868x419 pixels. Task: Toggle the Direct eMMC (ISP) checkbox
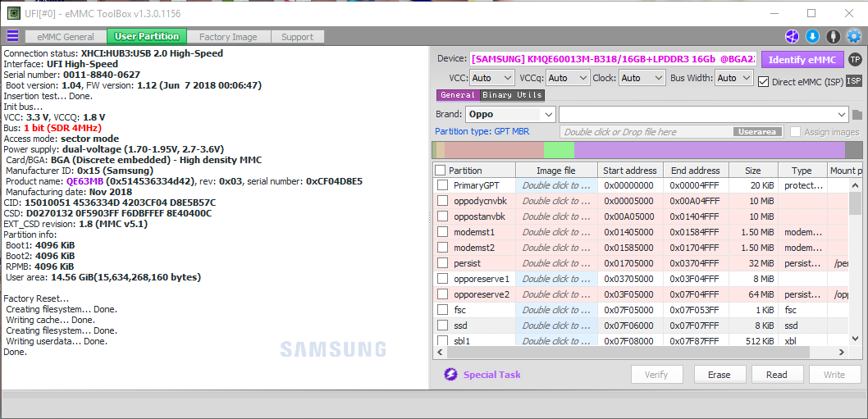(763, 81)
